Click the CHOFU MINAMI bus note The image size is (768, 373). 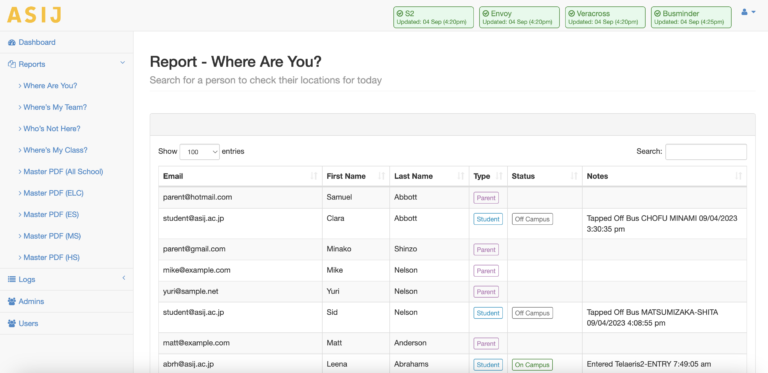tap(662, 223)
